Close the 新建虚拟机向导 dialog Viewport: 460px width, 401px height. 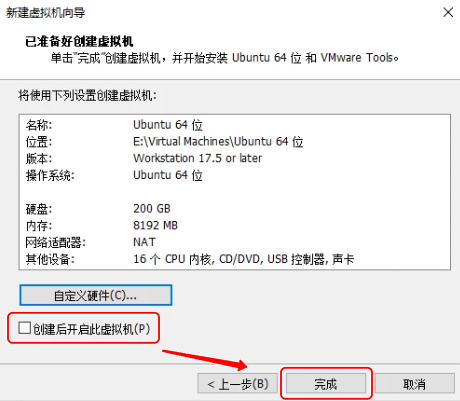448,12
